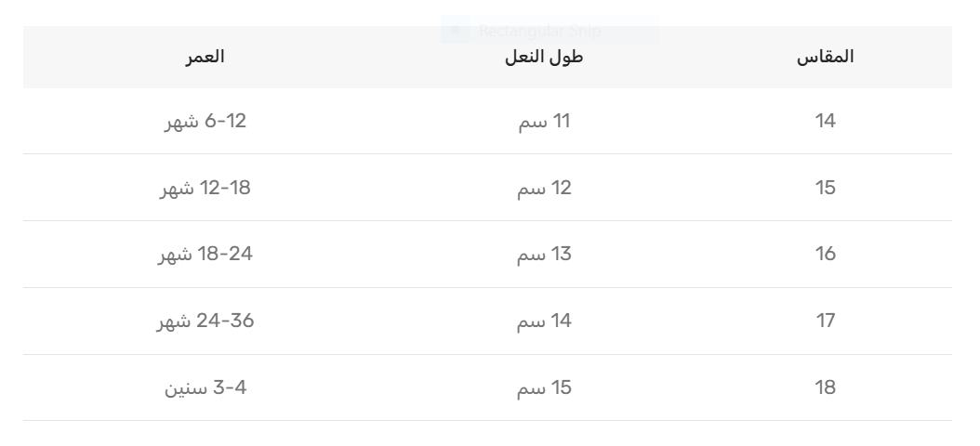Select size 15 in المقاس column

(x=826, y=188)
